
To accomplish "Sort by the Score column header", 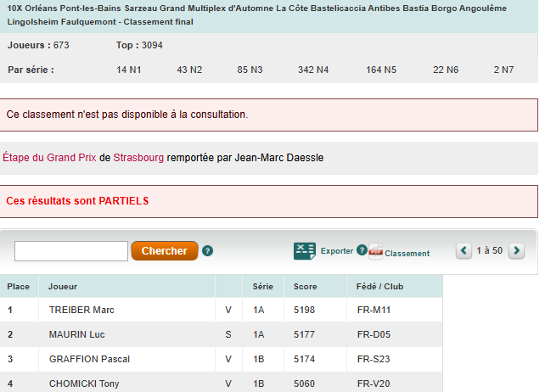I will click(305, 287).
